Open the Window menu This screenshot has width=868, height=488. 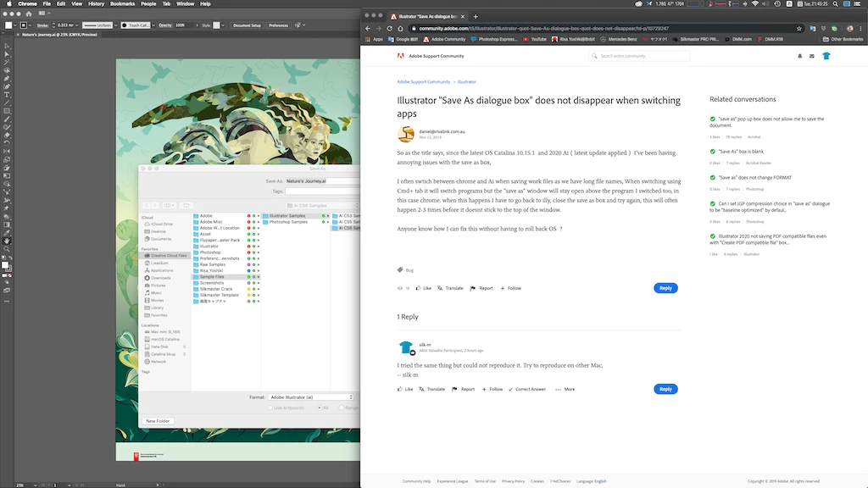coord(186,3)
